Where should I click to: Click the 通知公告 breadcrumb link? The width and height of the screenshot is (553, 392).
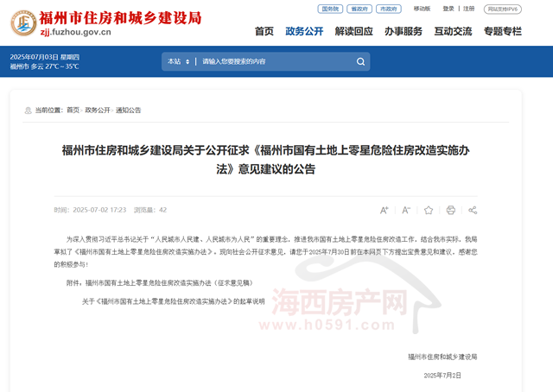[x=129, y=111]
